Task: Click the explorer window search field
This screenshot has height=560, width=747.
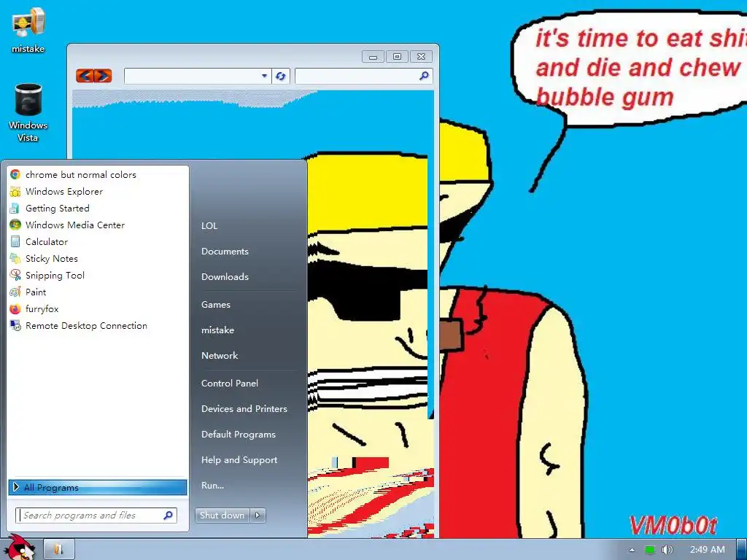Action: click(363, 76)
